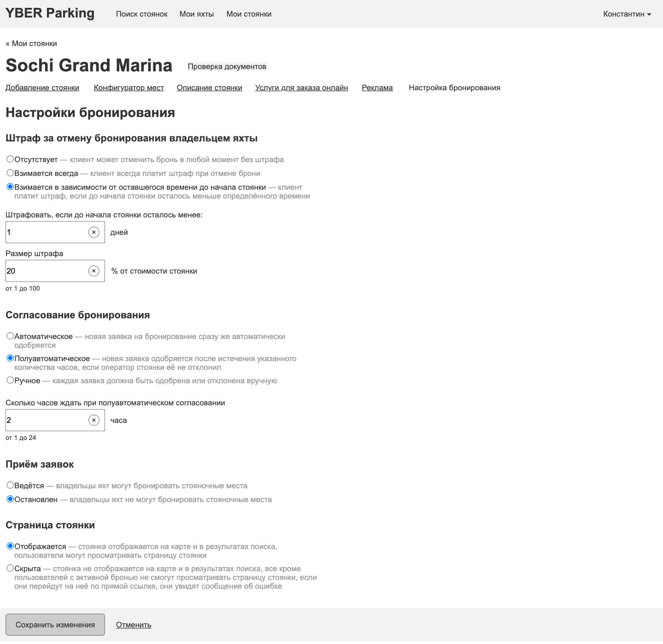Screen dimensions: 663x644
Task: Clear the penalty percentage field
Action: (x=94, y=271)
